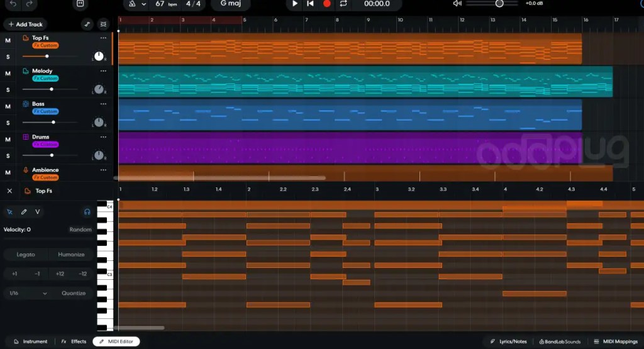Image resolution: width=644 pixels, height=349 pixels.
Task: Open the Drums track options menu
Action: point(103,136)
